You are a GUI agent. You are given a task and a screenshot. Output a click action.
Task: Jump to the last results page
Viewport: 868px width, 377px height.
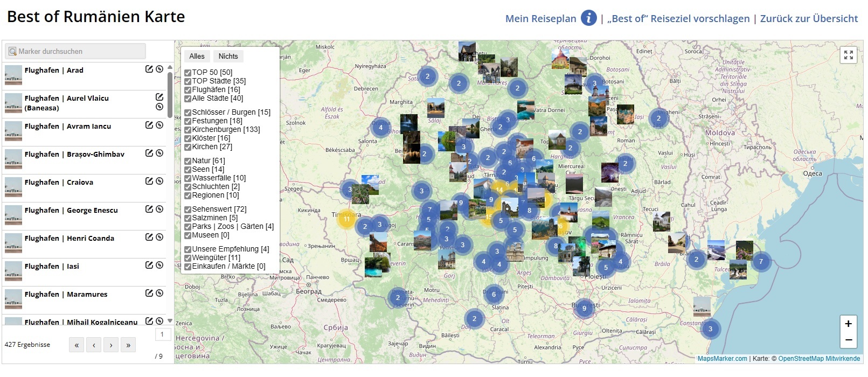pos(128,345)
